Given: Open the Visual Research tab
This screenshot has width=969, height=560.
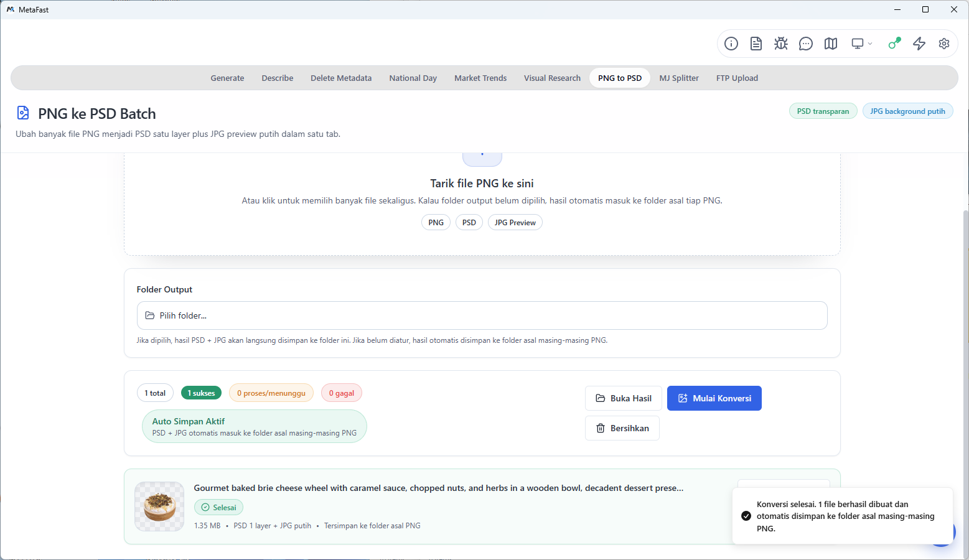Looking at the screenshot, I should [x=552, y=78].
